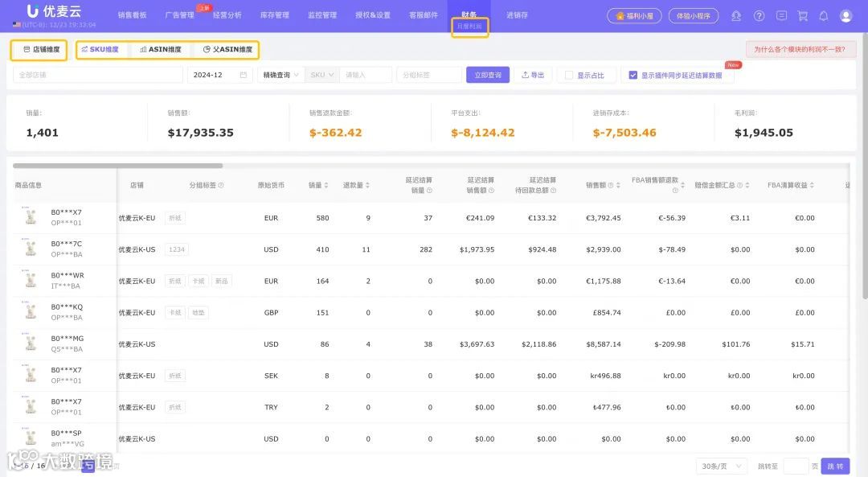Open 客服邮件 menu

pos(424,15)
